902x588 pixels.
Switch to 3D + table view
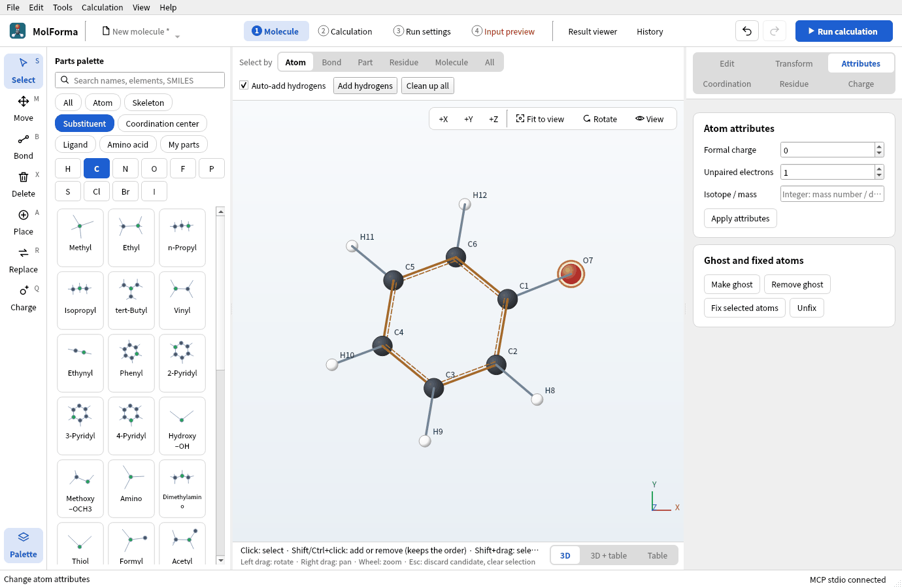pyautogui.click(x=609, y=555)
